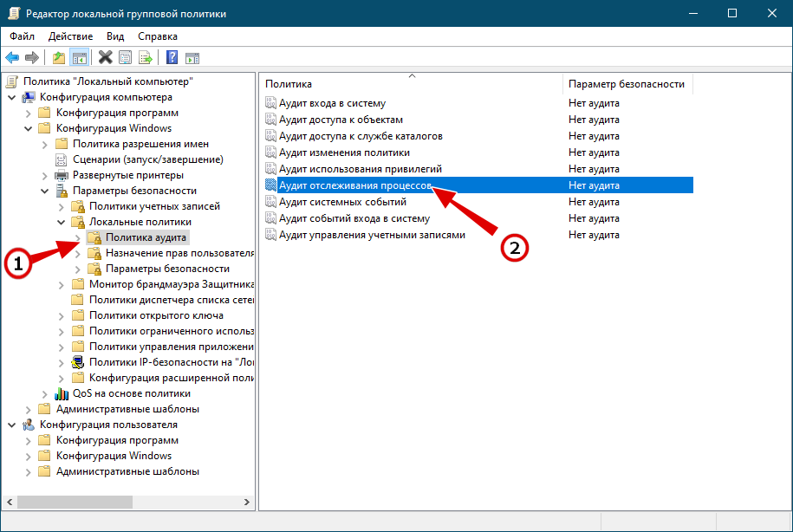Viewport: 793px width, 532px height.
Task: Click the icon beside Аудит системных событий
Action: click(270, 202)
